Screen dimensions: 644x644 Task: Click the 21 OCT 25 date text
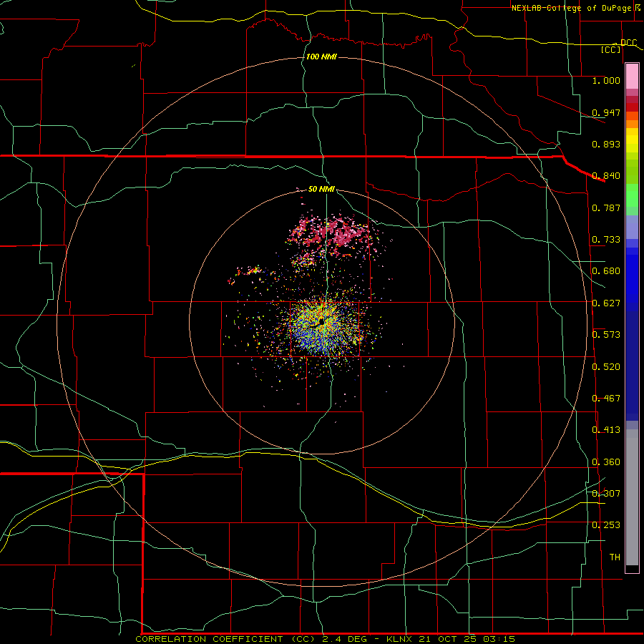[447, 639]
